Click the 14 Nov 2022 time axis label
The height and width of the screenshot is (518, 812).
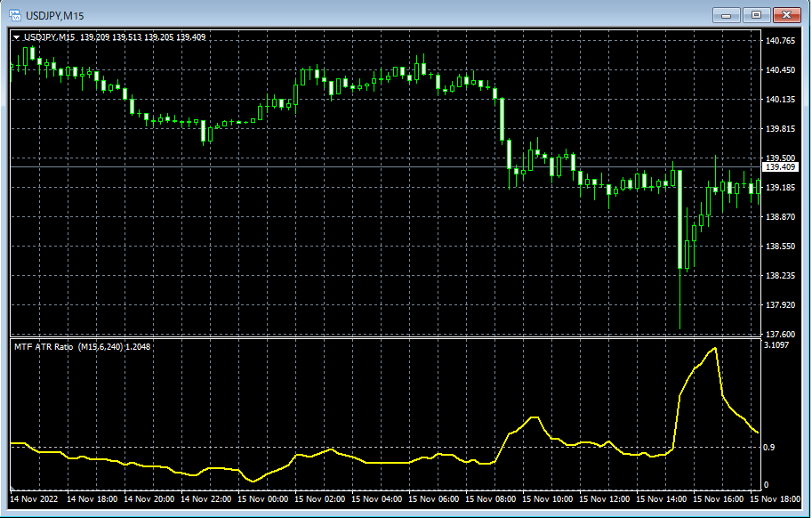click(34, 498)
